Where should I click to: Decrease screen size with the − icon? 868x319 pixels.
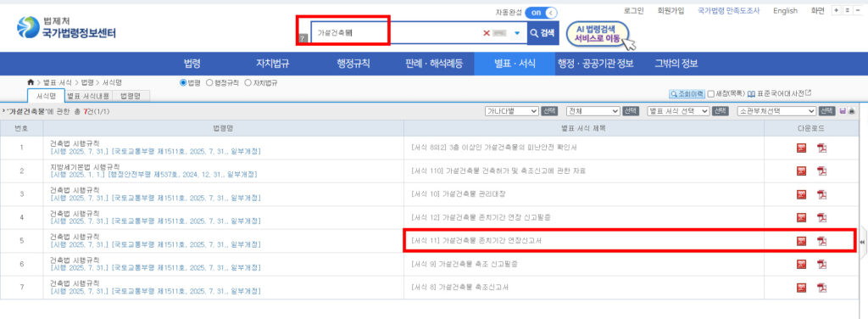click(x=858, y=10)
